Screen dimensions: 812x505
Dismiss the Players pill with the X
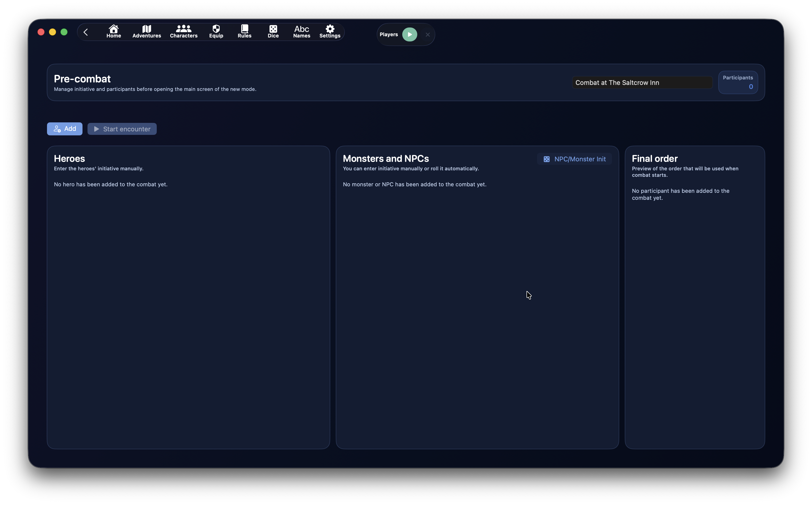tap(427, 34)
